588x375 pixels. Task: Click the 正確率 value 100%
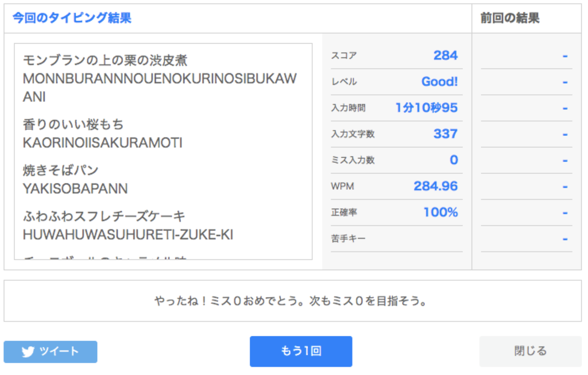coord(440,212)
